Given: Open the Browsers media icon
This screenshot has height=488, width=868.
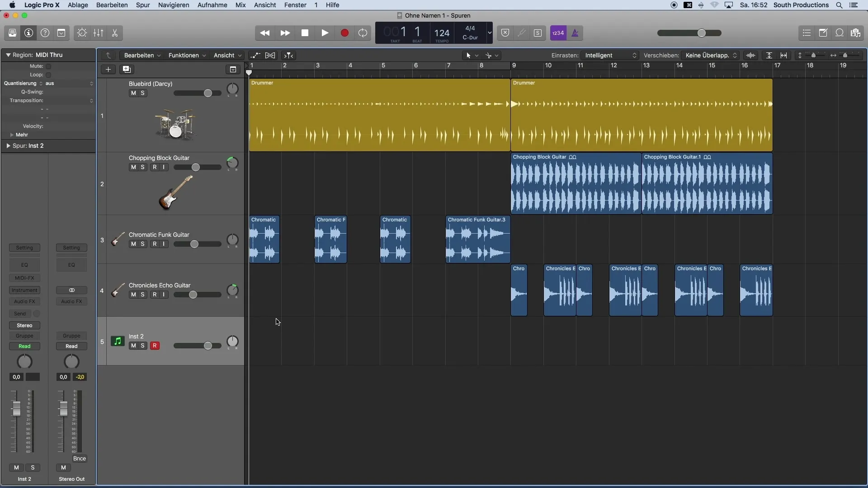Looking at the screenshot, I should tap(855, 33).
